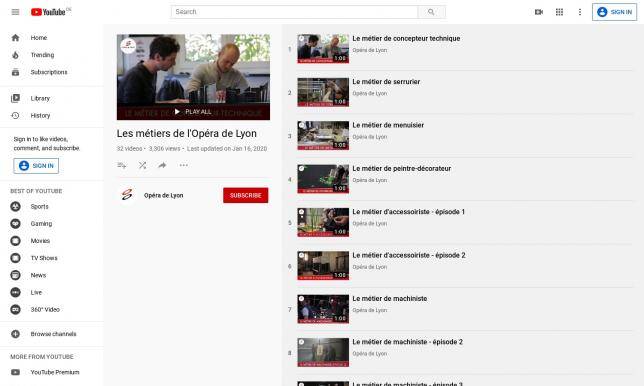
Task: Open the create video camera icon
Action: pyautogui.click(x=539, y=12)
